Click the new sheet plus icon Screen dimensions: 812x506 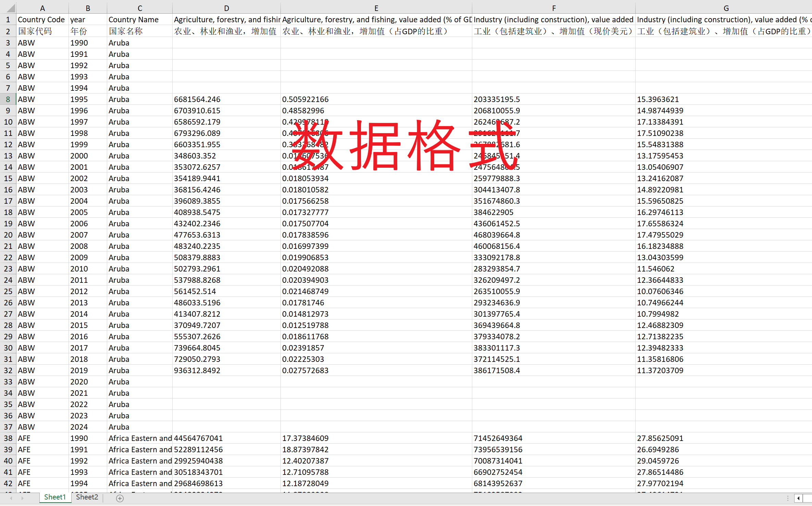[120, 498]
